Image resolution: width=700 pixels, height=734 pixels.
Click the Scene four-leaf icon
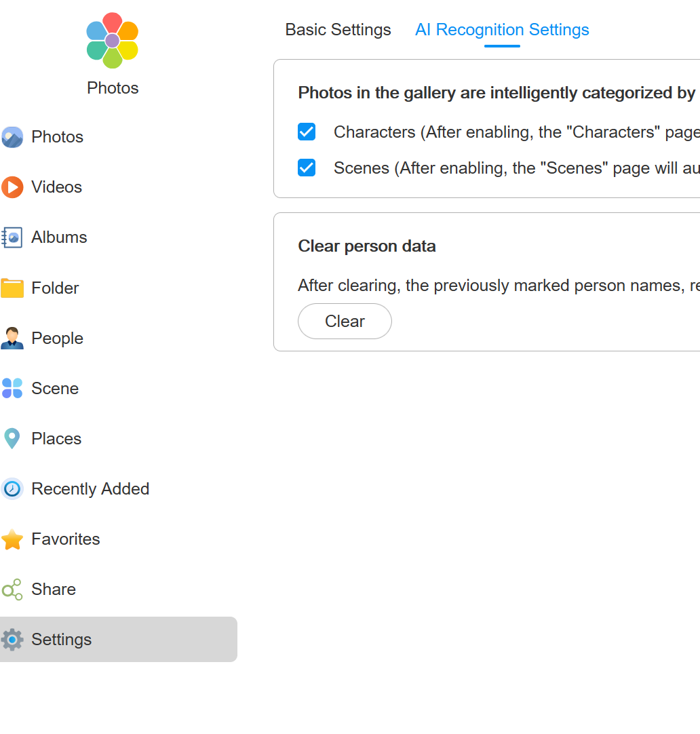coord(12,388)
